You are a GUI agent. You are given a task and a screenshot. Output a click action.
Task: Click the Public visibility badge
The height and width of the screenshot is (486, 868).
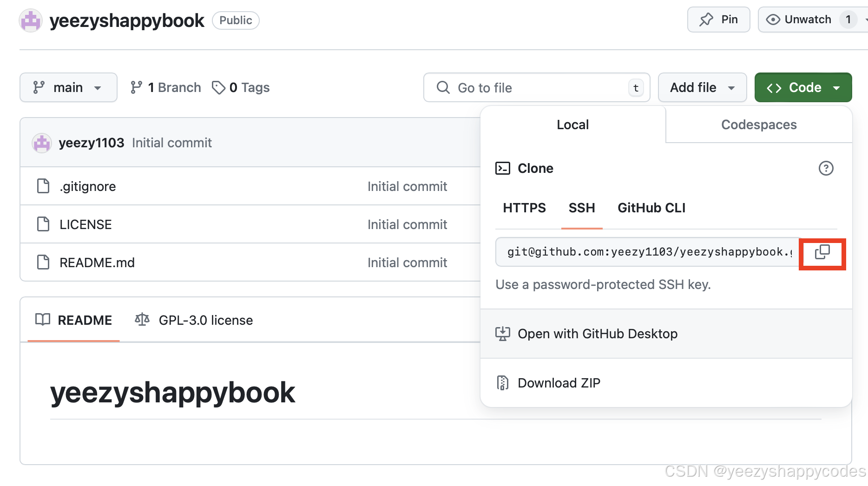(236, 20)
